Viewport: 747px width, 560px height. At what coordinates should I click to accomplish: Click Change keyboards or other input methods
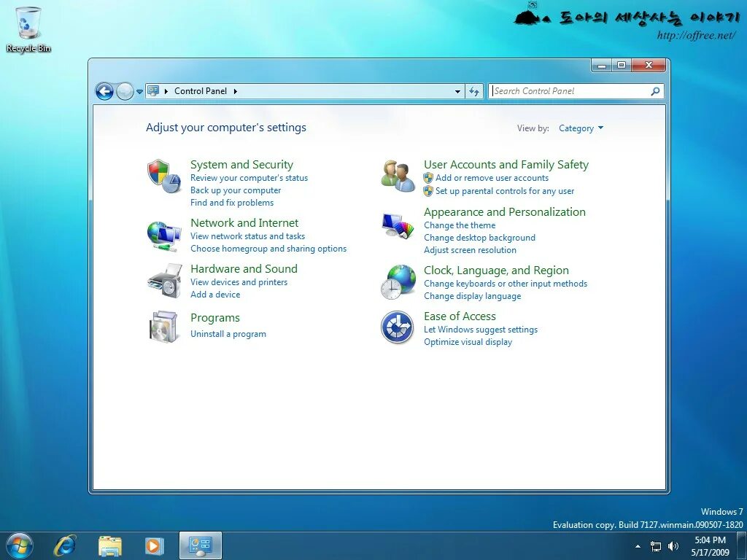coord(506,284)
